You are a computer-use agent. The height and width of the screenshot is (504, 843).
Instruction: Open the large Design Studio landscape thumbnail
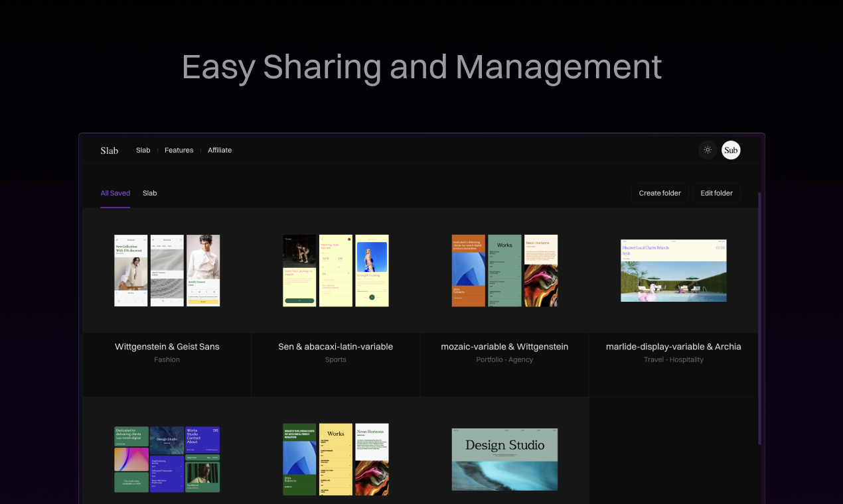click(504, 459)
